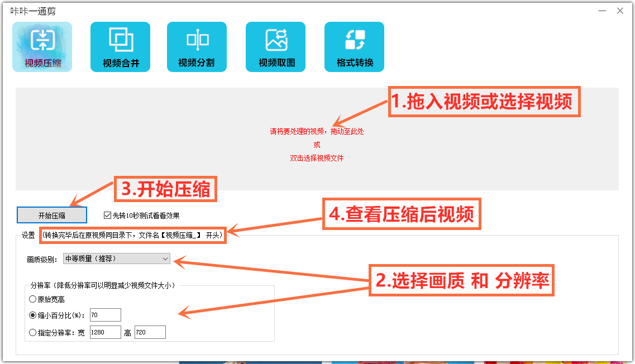This screenshot has width=635, height=364.
Task: Click the dropdown arrow beside 中等质量（推荐）
Action: coord(165,258)
